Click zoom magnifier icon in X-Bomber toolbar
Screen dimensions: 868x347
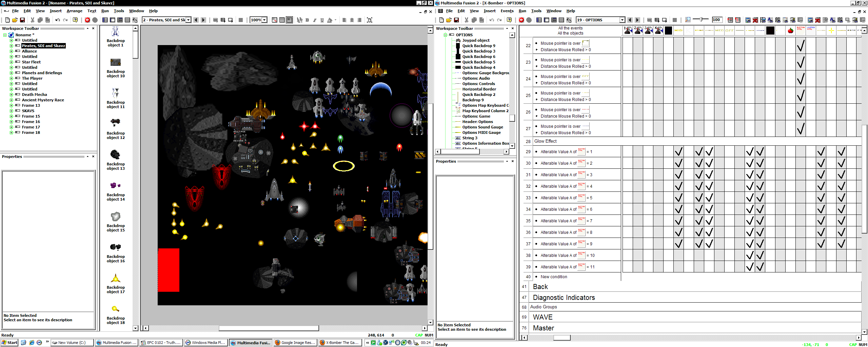[x=688, y=20]
